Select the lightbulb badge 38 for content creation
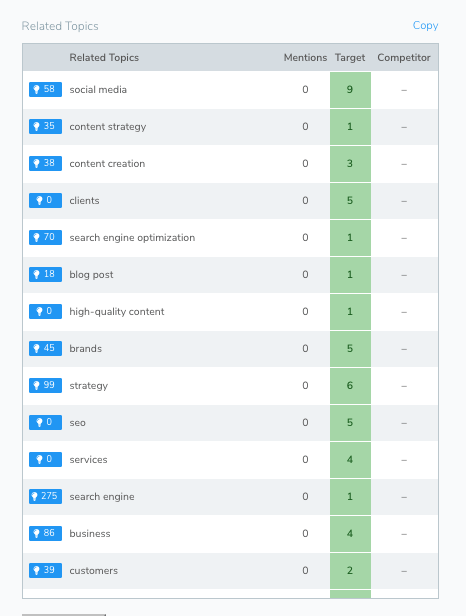Screen dimensions: 466x616 tap(45, 163)
